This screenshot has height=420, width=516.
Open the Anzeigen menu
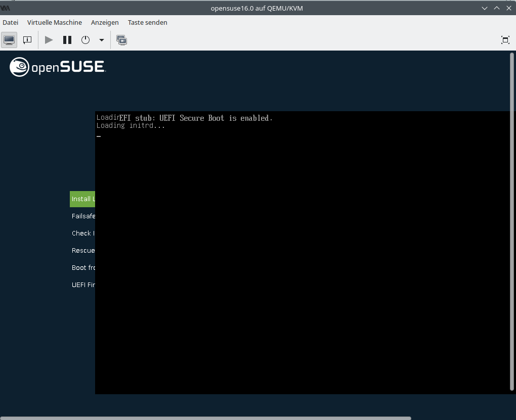[x=105, y=22]
